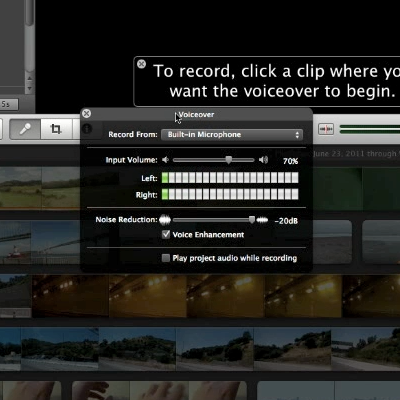
Task: Click the scrollbar down arrow
Action: pos(30,88)
